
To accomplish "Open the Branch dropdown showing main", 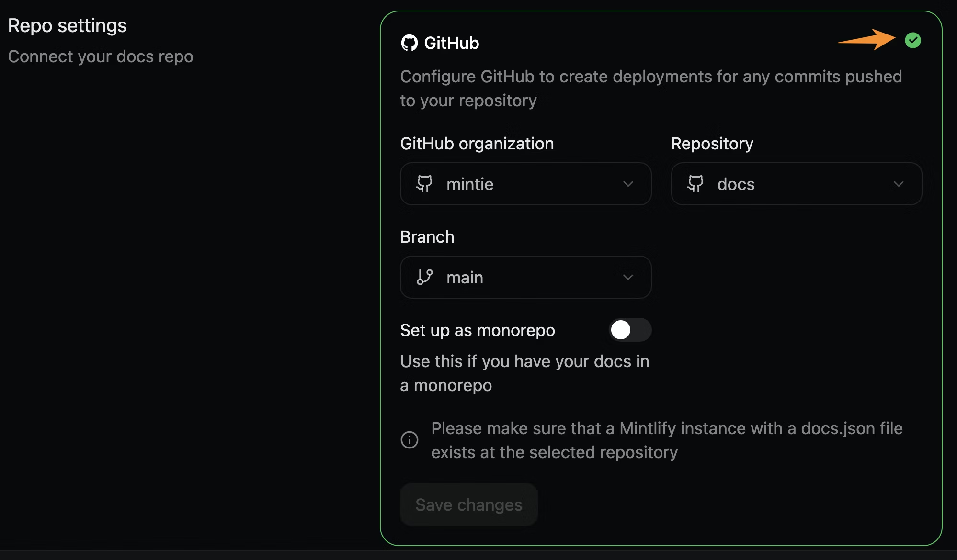I will coord(525,277).
